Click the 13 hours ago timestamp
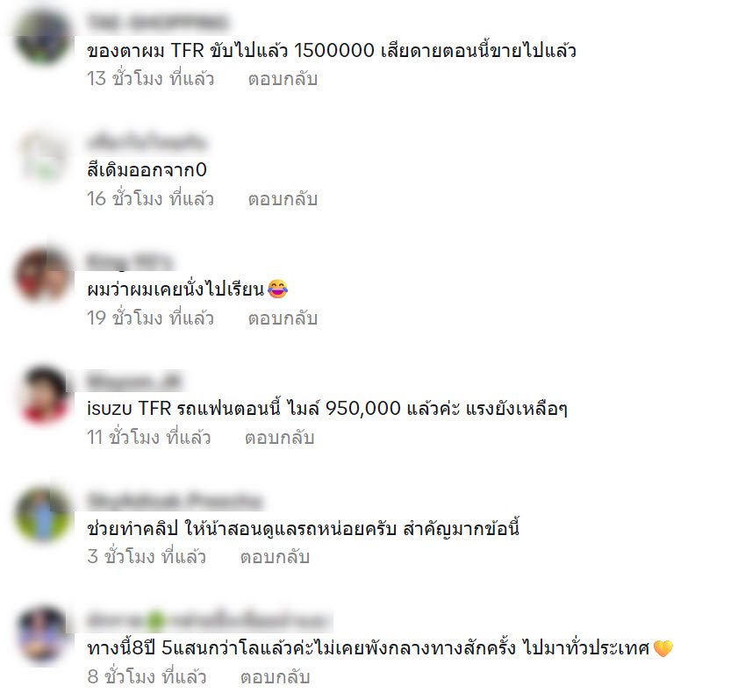Screen dimensions: 738x700 pos(151,79)
